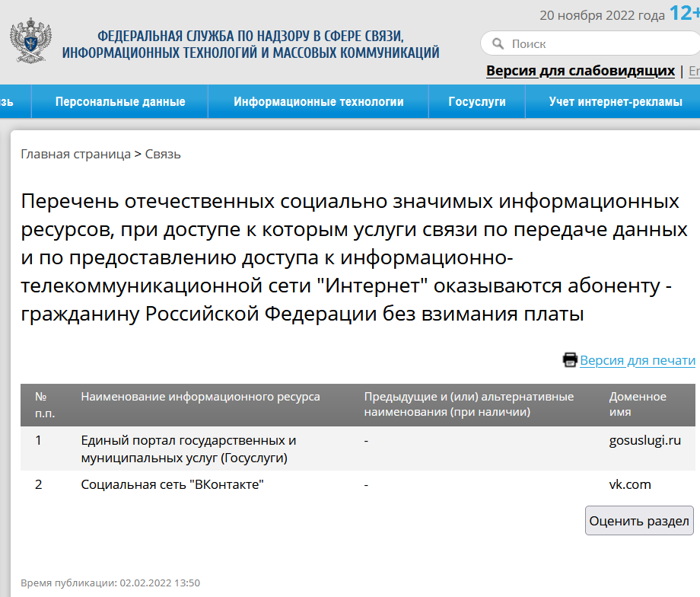Screen dimensions: 700x597
Task: Open the Госуслуги menu item
Action: (477, 101)
